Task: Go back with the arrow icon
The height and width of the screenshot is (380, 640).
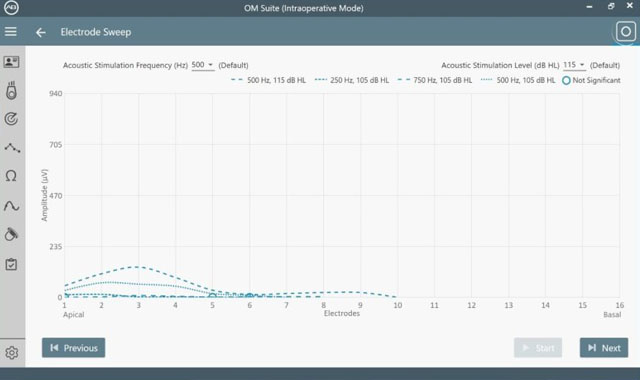Action: pyautogui.click(x=40, y=32)
